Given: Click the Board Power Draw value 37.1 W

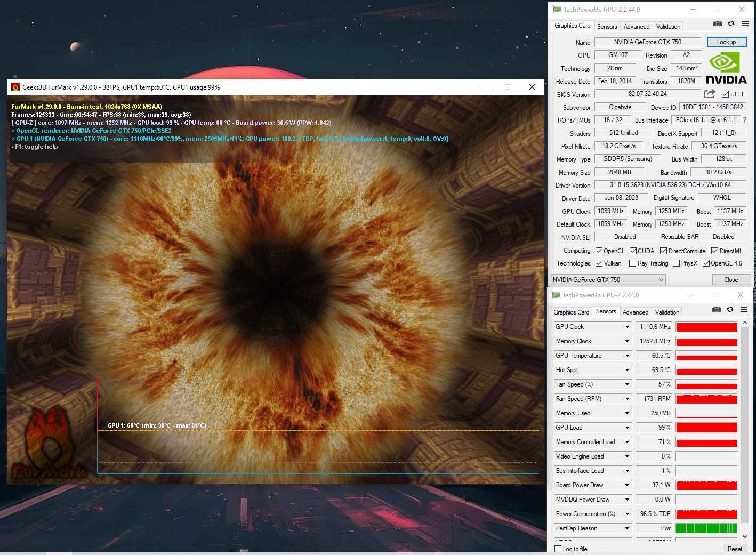Looking at the screenshot, I should click(654, 485).
